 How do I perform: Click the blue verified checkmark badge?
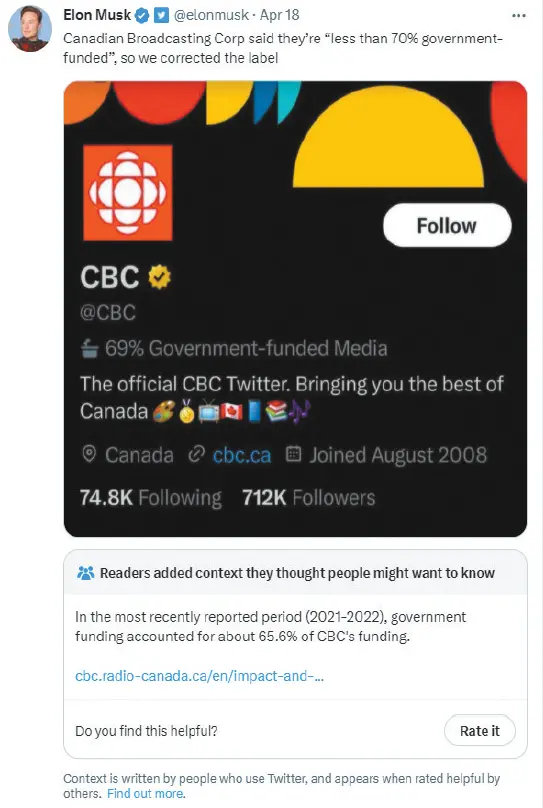pyautogui.click(x=142, y=16)
